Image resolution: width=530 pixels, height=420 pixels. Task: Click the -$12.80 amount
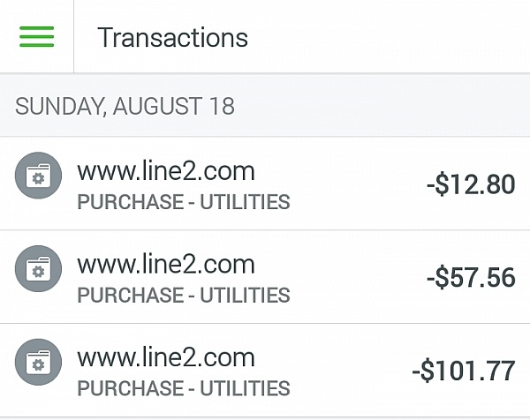click(471, 184)
